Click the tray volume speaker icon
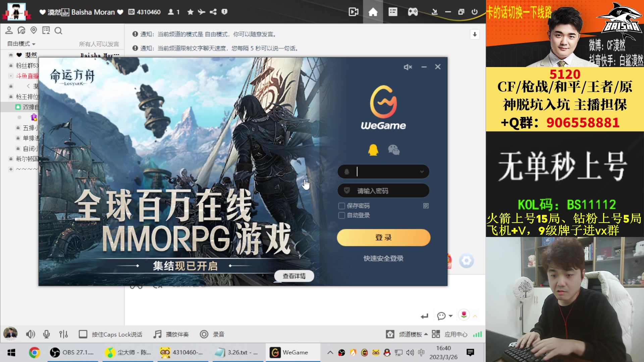Screen dimensions: 644x362 410,353
